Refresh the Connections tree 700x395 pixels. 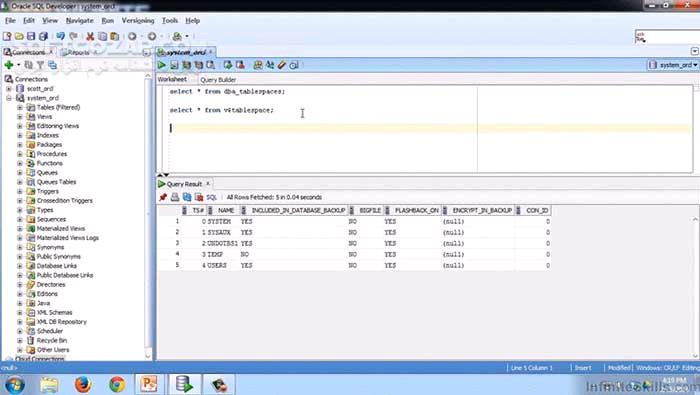tap(29, 65)
